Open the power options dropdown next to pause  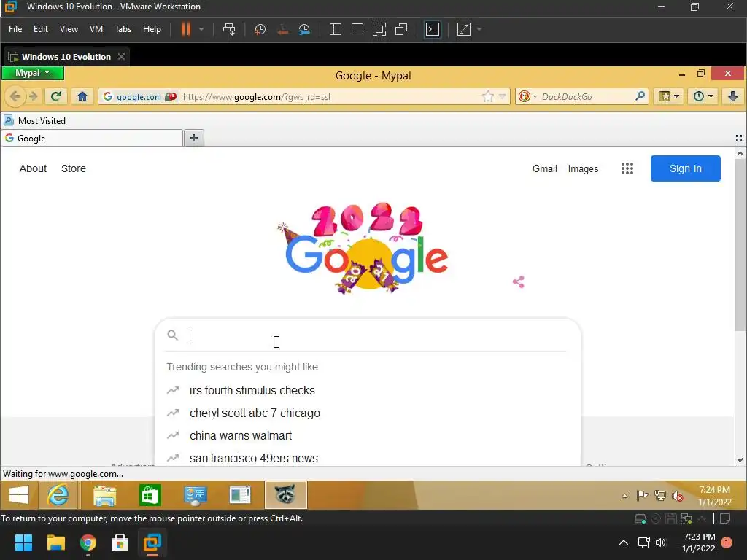(x=201, y=29)
